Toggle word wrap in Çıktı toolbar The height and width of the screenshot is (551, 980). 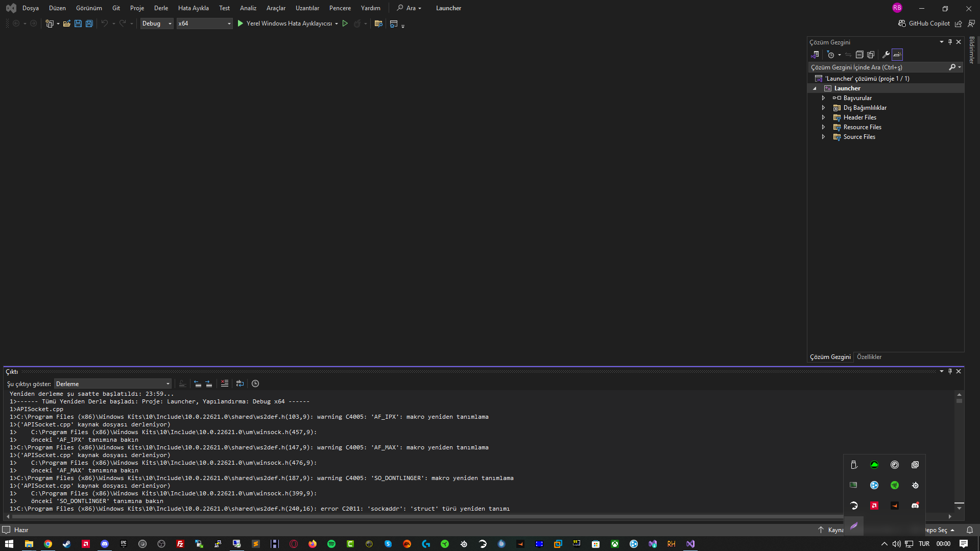pos(240,384)
